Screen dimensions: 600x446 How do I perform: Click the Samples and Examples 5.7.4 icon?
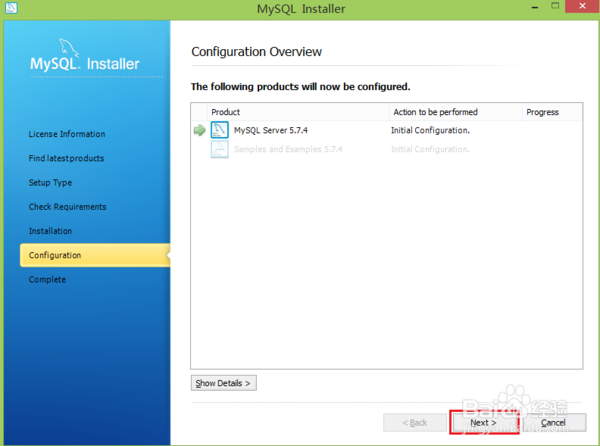(x=220, y=149)
